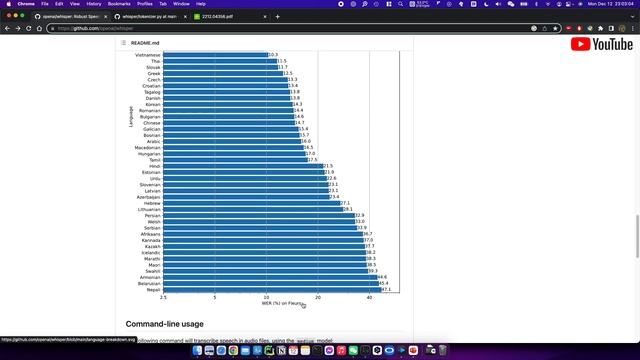Click the 47.1 value on the Nepali bar
The image size is (640, 360).
tap(386, 289)
